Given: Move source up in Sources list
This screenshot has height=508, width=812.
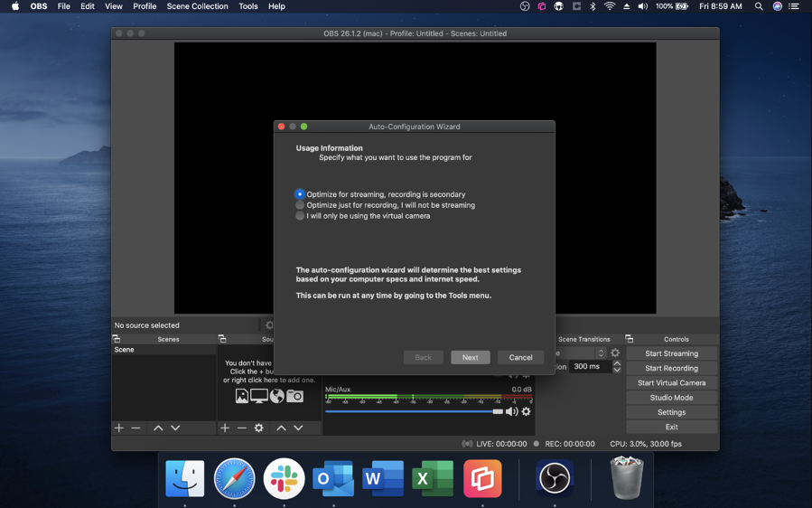Looking at the screenshot, I should tap(281, 428).
